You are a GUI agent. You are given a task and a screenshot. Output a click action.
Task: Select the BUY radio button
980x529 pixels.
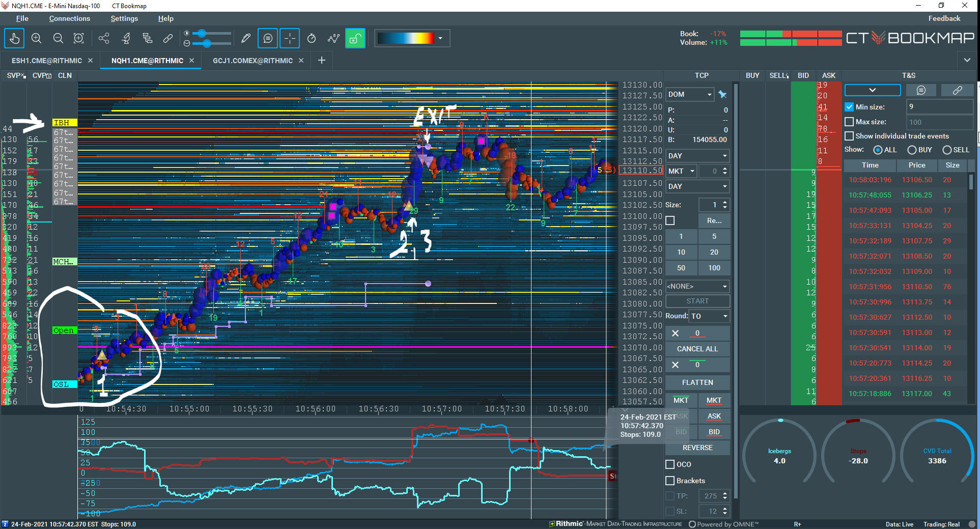[912, 150]
